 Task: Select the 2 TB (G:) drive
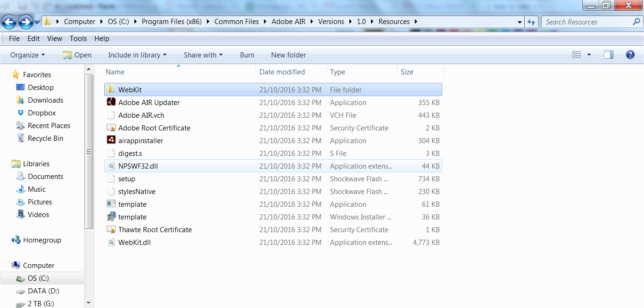pyautogui.click(x=41, y=303)
